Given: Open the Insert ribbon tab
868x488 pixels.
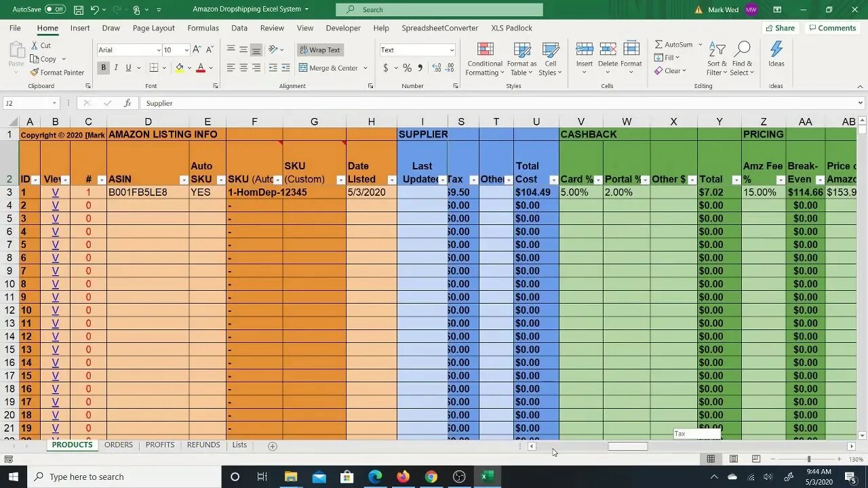Looking at the screenshot, I should point(80,28).
